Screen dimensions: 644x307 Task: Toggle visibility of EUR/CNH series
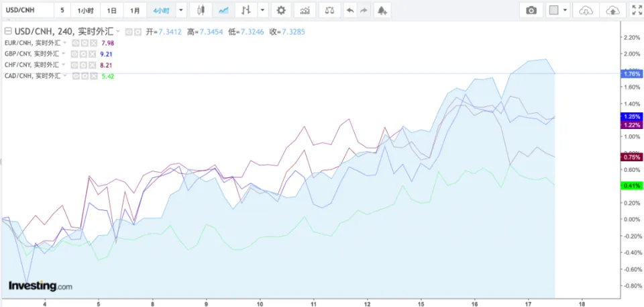click(76, 43)
